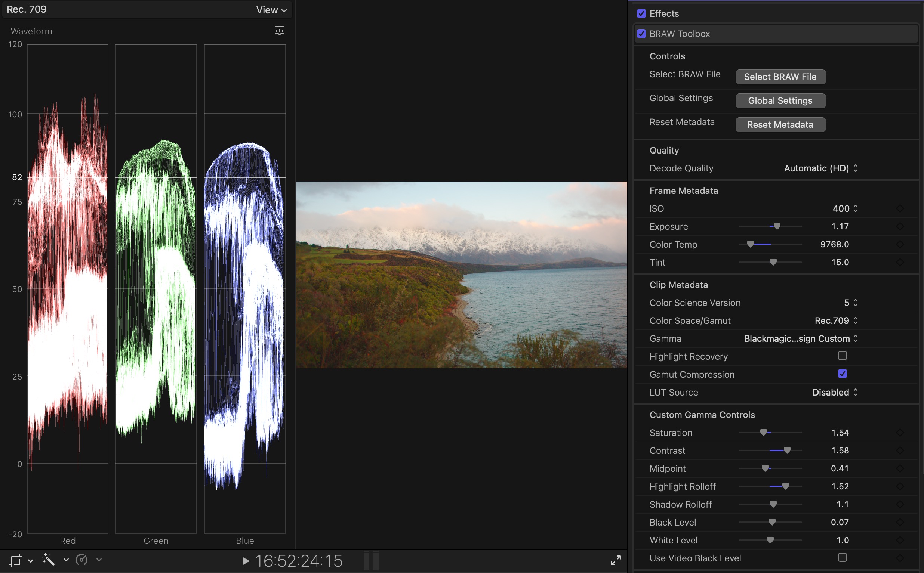This screenshot has height=573, width=924.
Task: Open the Enhancements magic wand tool
Action: pos(48,559)
